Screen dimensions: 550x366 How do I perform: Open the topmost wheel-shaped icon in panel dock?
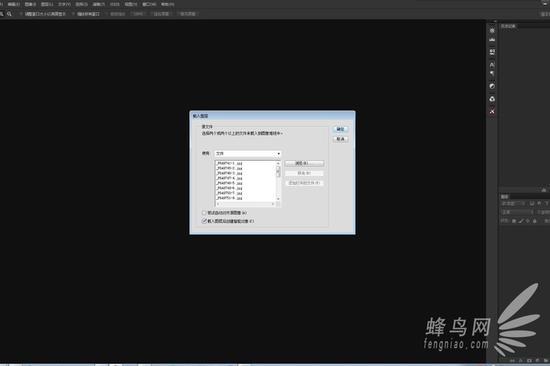pos(492,31)
